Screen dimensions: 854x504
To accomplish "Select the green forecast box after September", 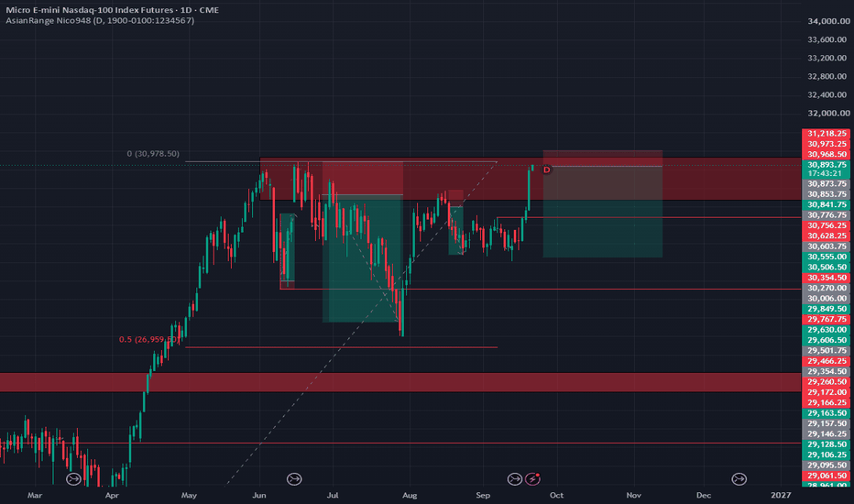I will tap(602, 229).
